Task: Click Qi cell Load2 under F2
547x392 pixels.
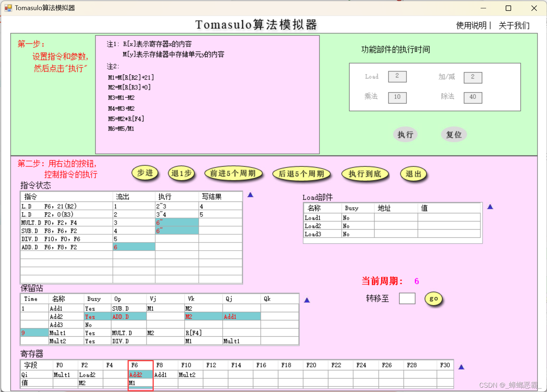Action: [91, 375]
